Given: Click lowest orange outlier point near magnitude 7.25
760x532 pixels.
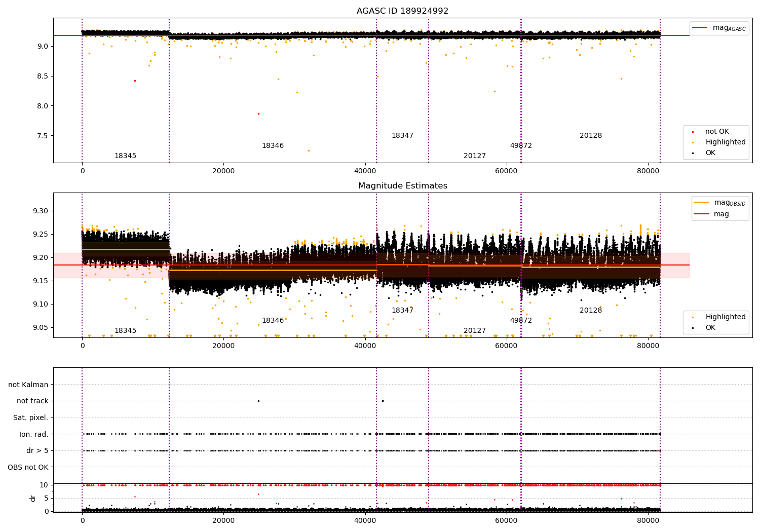Looking at the screenshot, I should pos(309,150).
